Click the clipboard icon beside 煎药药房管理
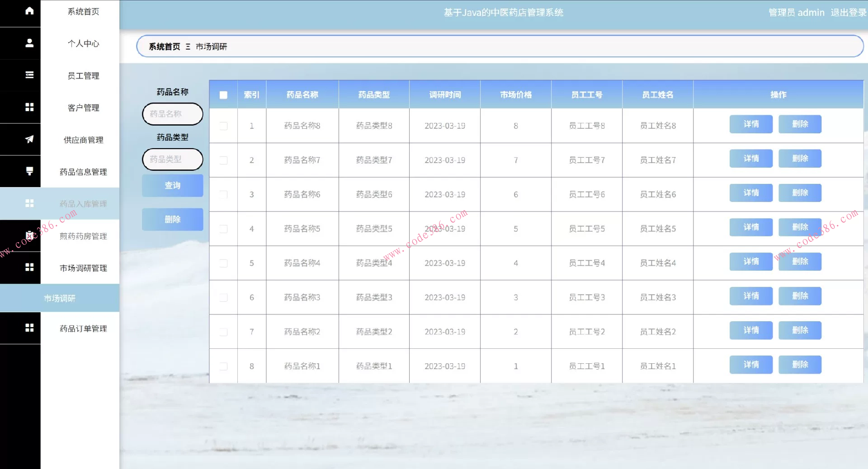Viewport: 868px width, 469px height. point(29,235)
